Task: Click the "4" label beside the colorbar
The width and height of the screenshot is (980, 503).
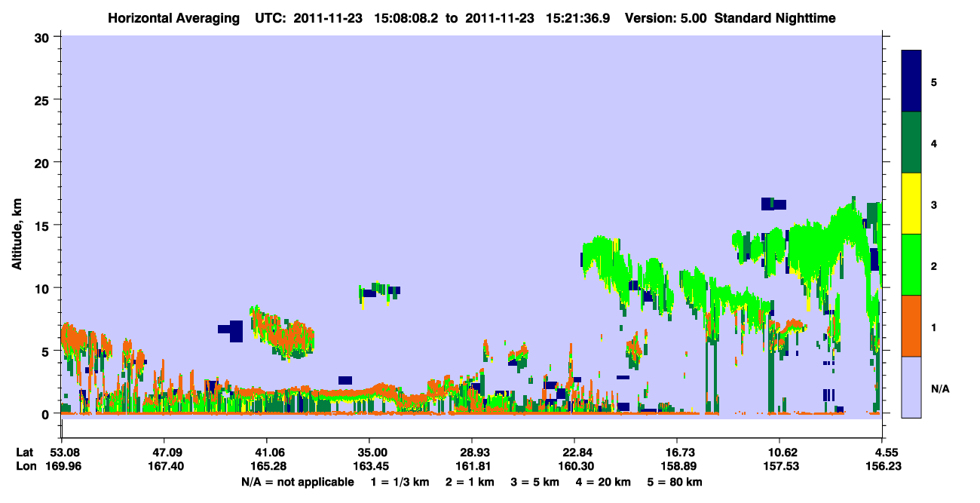Action: [934, 143]
